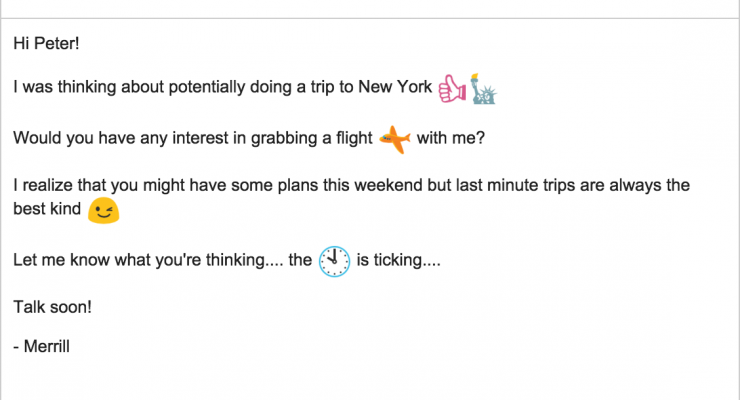Click "Let me know what you're thinking"
740x400 pixels.
click(125, 261)
